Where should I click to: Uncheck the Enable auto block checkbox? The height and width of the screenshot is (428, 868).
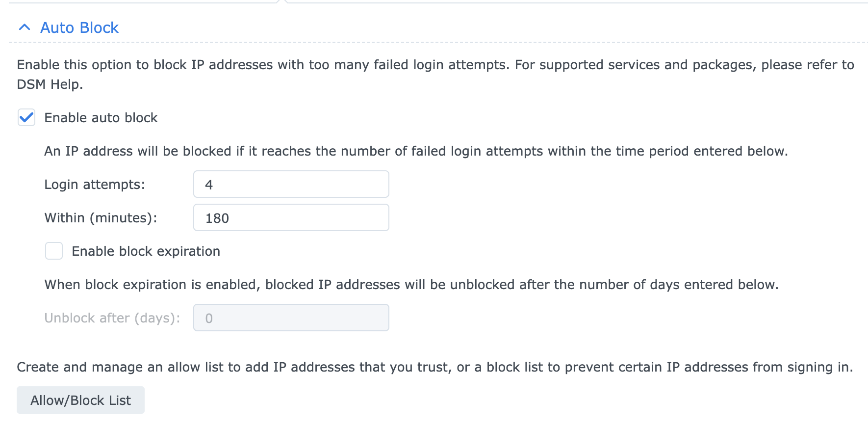[x=26, y=118]
